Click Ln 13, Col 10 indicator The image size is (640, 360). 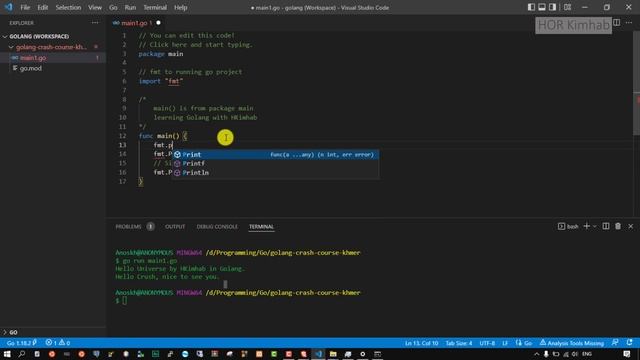(x=422, y=343)
